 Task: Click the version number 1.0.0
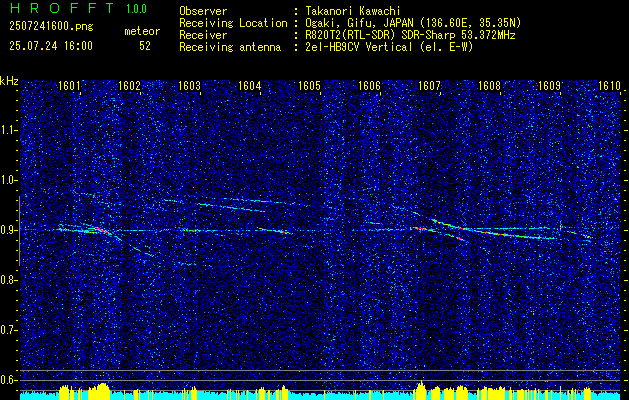[136, 8]
